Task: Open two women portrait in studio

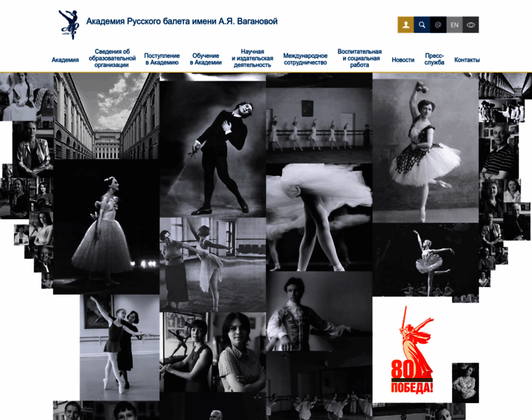Action: [213, 352]
